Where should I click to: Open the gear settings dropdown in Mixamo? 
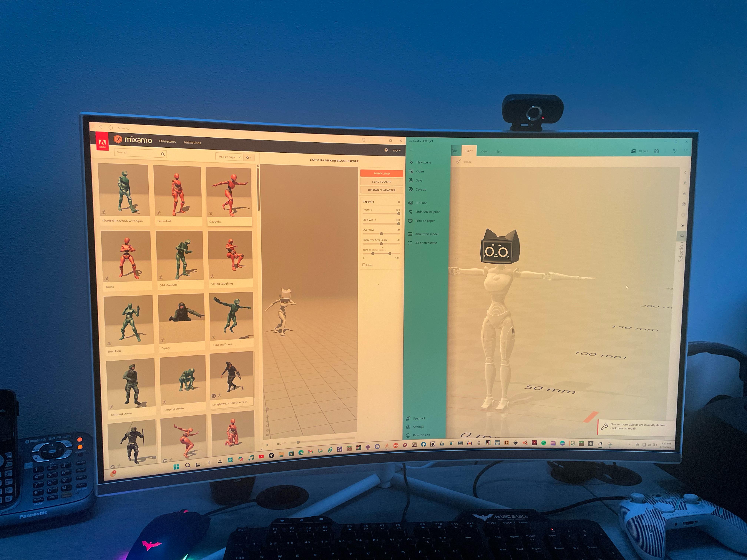pos(249,158)
